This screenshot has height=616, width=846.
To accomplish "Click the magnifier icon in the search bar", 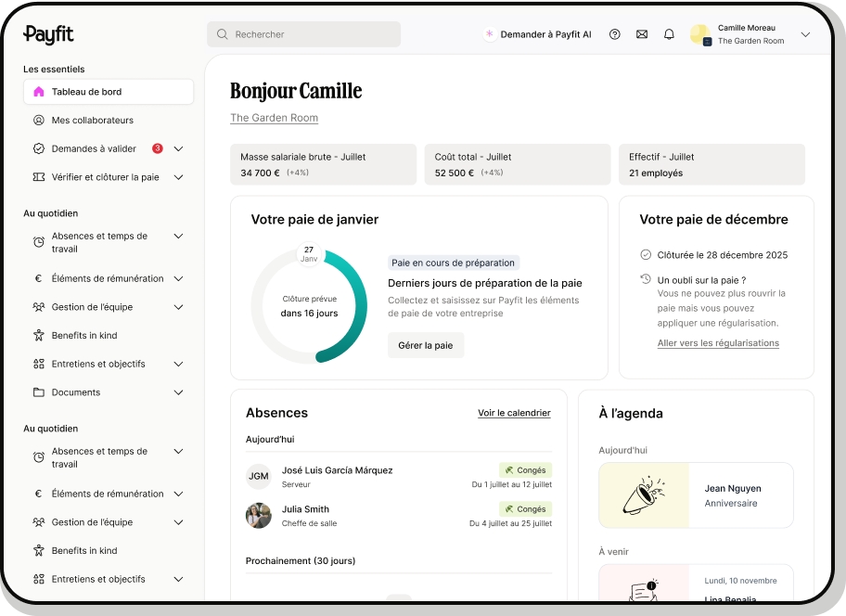I will coord(223,34).
